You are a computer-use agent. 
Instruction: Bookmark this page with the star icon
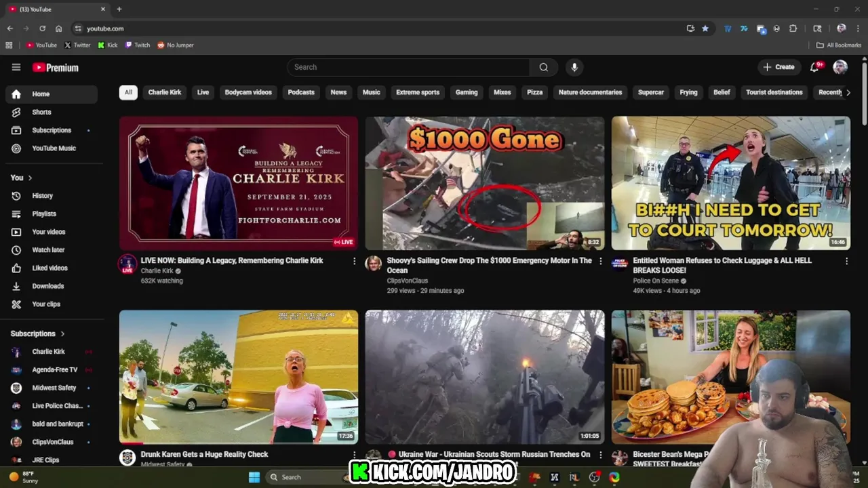click(x=705, y=28)
